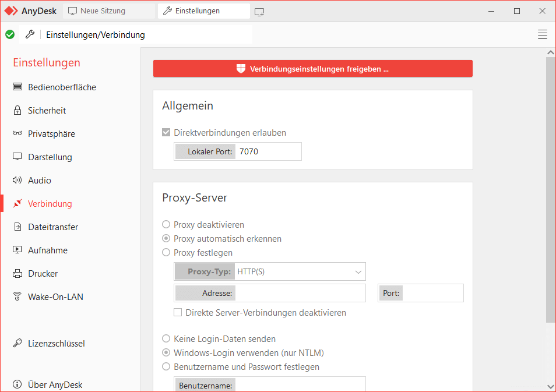The image size is (556, 392).
Task: Open the hamburger main menu icon
Action: coord(542,34)
